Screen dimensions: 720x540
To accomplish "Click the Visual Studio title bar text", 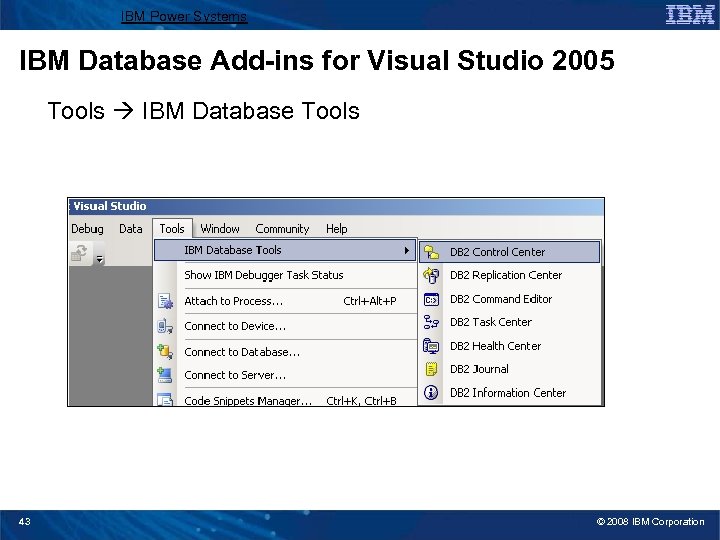I will (x=110, y=206).
